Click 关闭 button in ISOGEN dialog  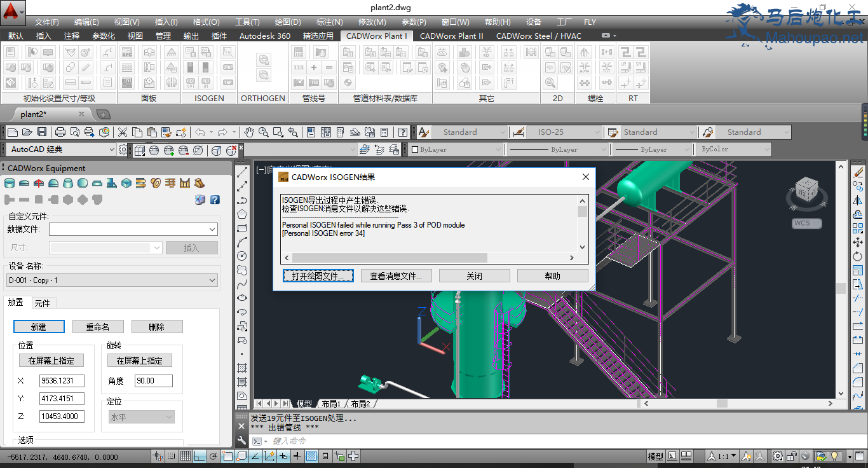click(x=475, y=276)
